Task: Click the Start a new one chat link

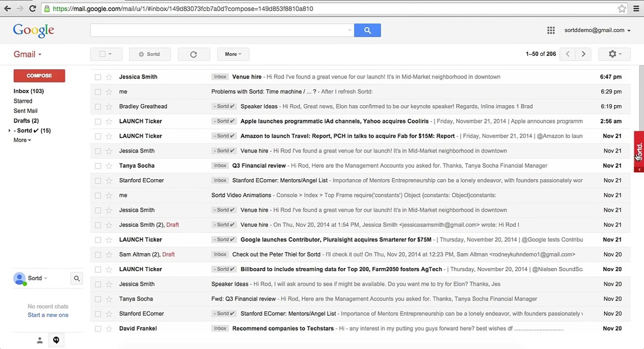Action: 48,315
